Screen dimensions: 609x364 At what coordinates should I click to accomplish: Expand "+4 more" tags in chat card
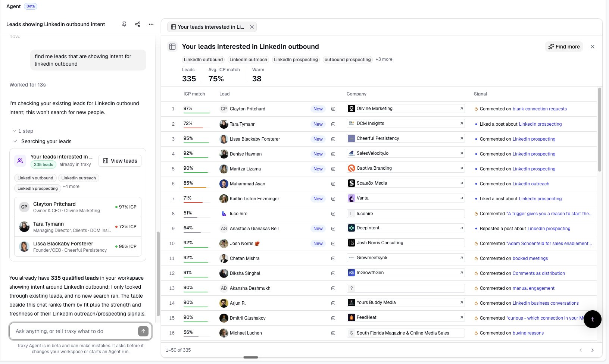71,186
